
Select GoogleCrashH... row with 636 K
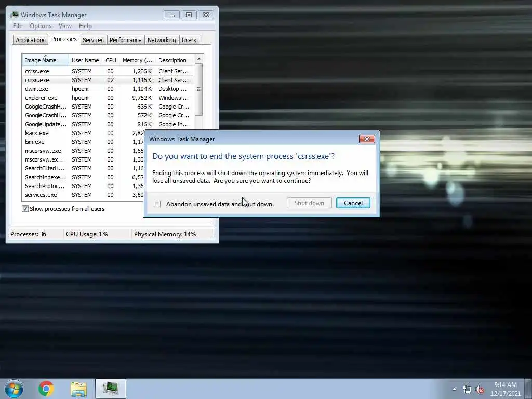(108, 107)
